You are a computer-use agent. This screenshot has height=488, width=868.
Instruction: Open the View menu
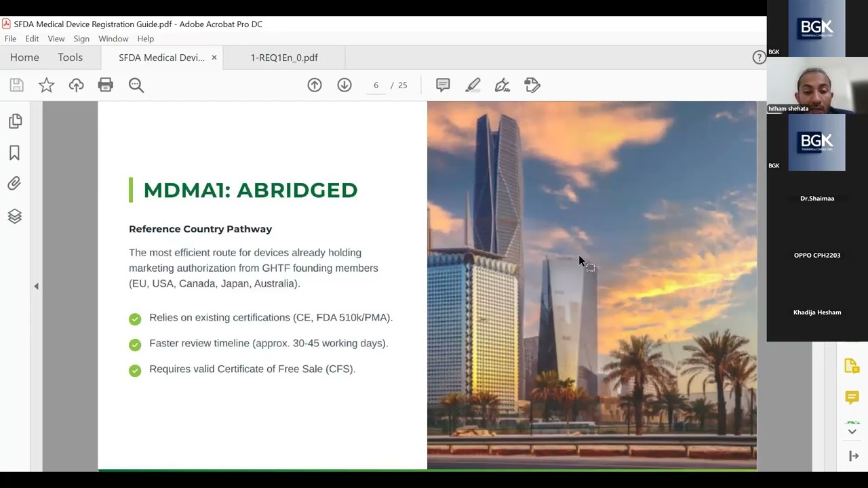[56, 39]
